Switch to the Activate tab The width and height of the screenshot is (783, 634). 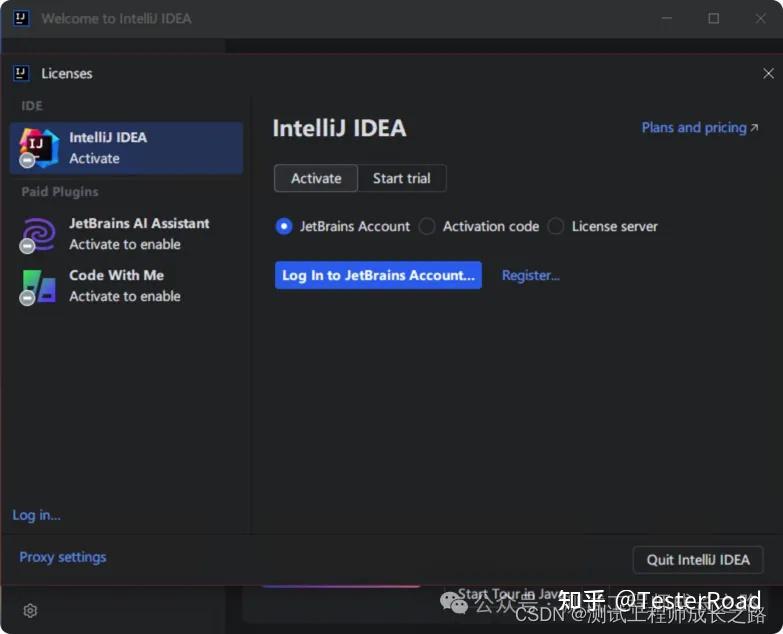tap(316, 178)
